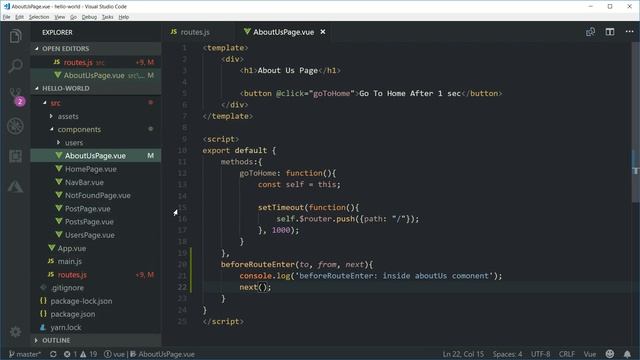Viewport: 640px width, 360px height.
Task: Click Ln 22, Col 15 cursor position
Action: click(x=463, y=354)
